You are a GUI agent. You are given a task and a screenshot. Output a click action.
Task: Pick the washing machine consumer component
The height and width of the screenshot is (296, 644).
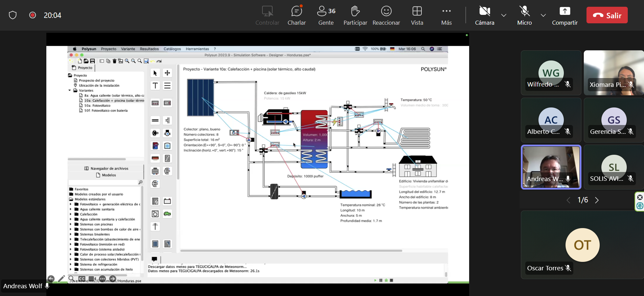[x=155, y=214]
